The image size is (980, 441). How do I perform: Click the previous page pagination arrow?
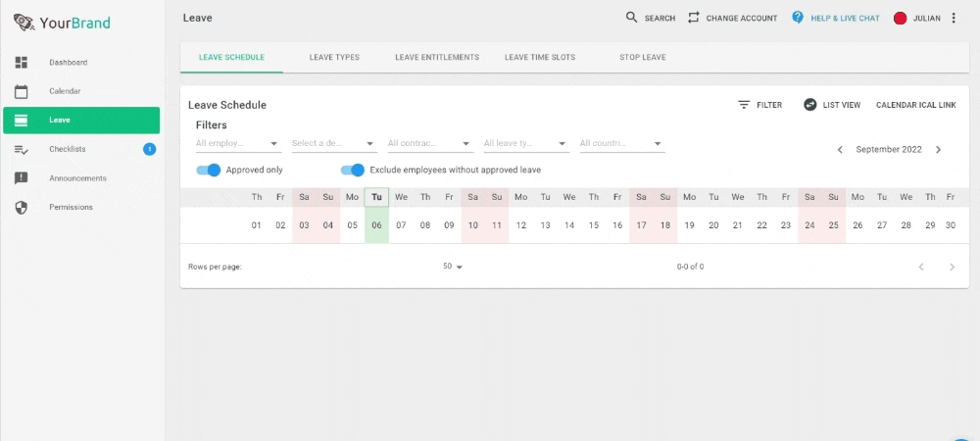click(x=920, y=267)
